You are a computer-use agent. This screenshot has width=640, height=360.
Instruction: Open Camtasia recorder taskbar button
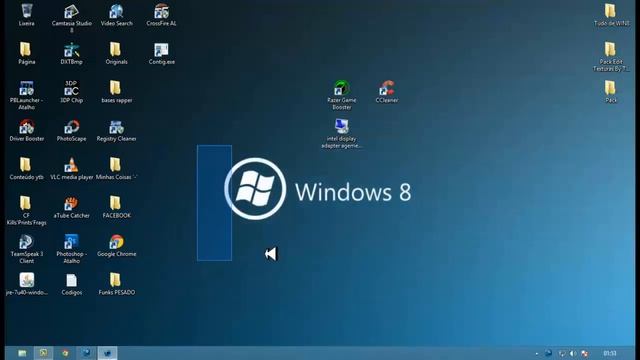click(43, 353)
